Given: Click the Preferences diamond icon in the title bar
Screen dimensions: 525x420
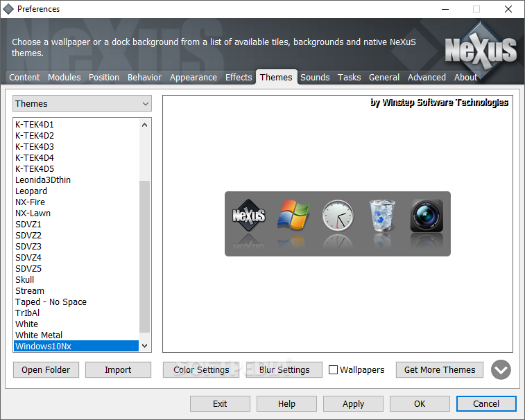Looking at the screenshot, I should (x=8, y=9).
